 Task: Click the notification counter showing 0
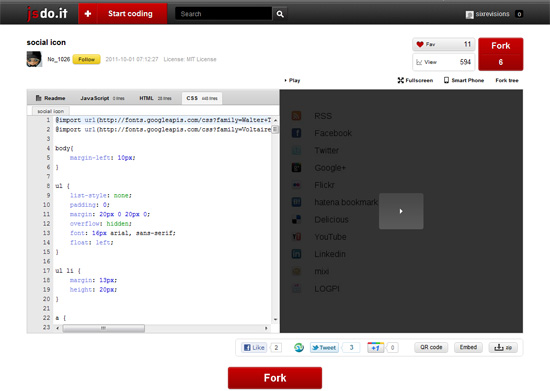519,14
